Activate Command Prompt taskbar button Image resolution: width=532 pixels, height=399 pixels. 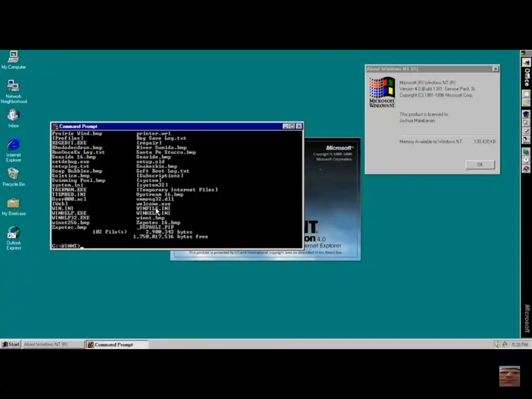pos(117,344)
